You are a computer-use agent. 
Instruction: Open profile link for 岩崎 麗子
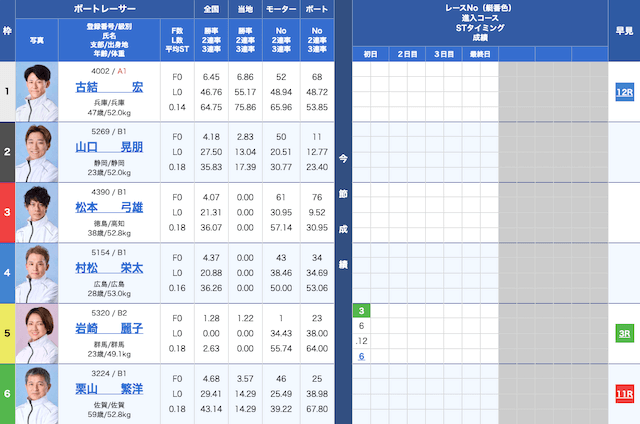click(108, 329)
